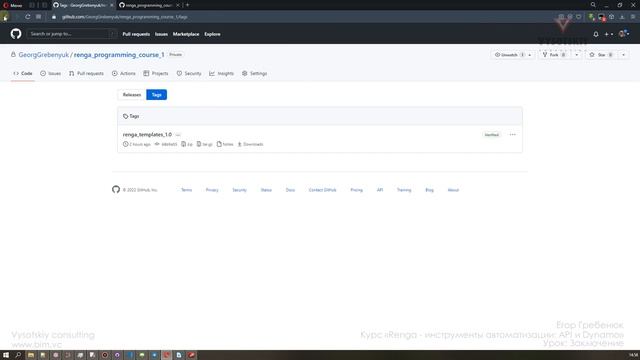Click the Search or jump to field

click(71, 34)
